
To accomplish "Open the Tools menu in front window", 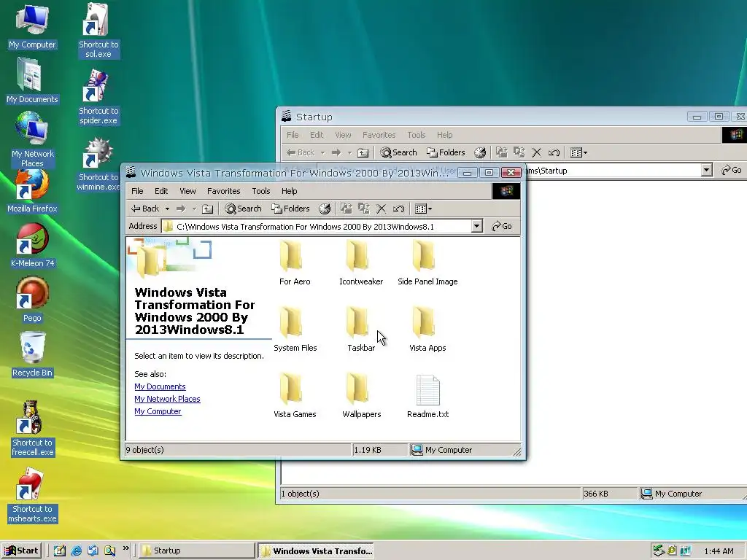I will tap(261, 191).
